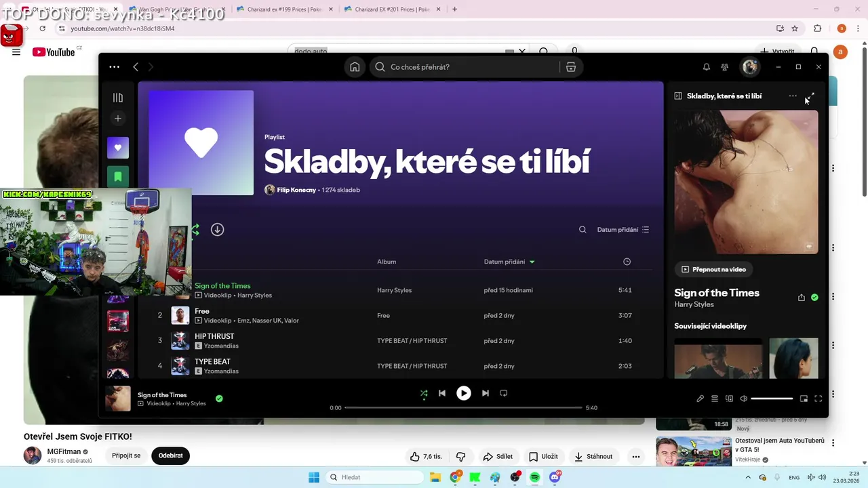Image resolution: width=868 pixels, height=488 pixels.
Task: Skip to the next track
Action: pos(486,393)
